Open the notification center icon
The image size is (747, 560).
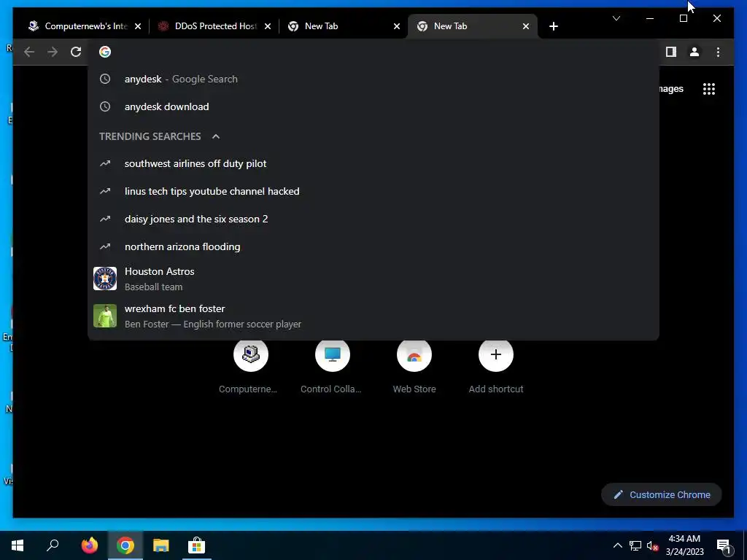723,546
